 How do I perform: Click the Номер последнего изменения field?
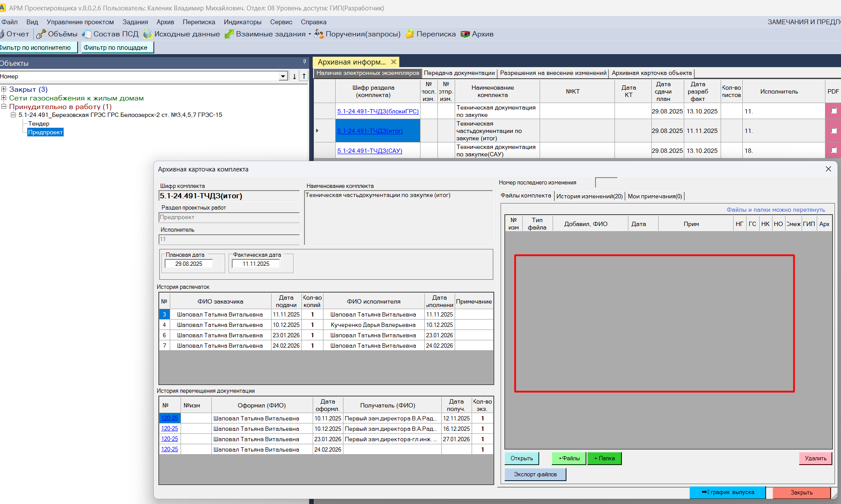(x=606, y=182)
